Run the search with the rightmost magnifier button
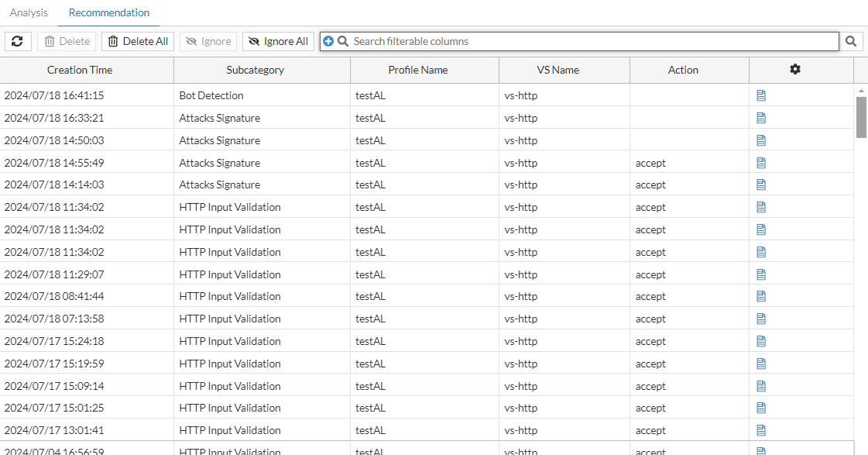868x455 pixels. 851,41
